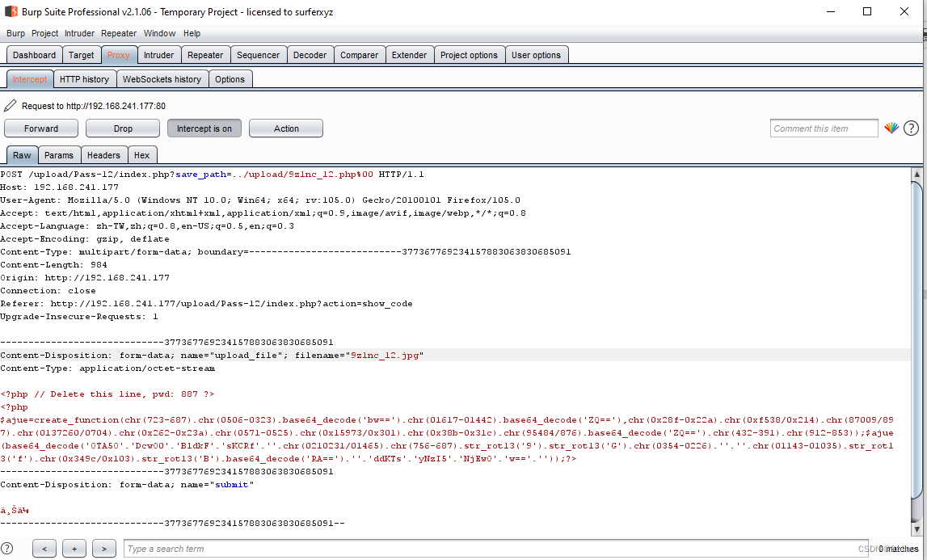Click the '0 matches' search result label
The height and width of the screenshot is (560, 927).
pyautogui.click(x=898, y=549)
